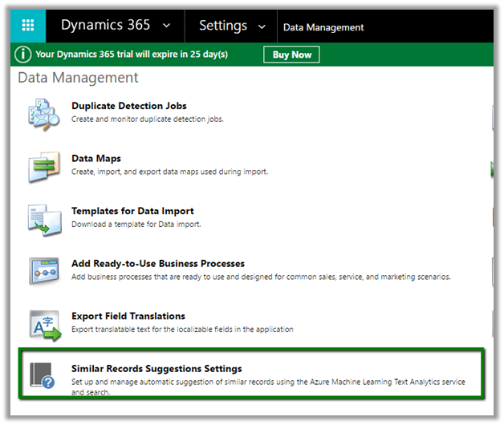The height and width of the screenshot is (425, 504).
Task: Click the trial expiration info icon
Action: pos(22,55)
